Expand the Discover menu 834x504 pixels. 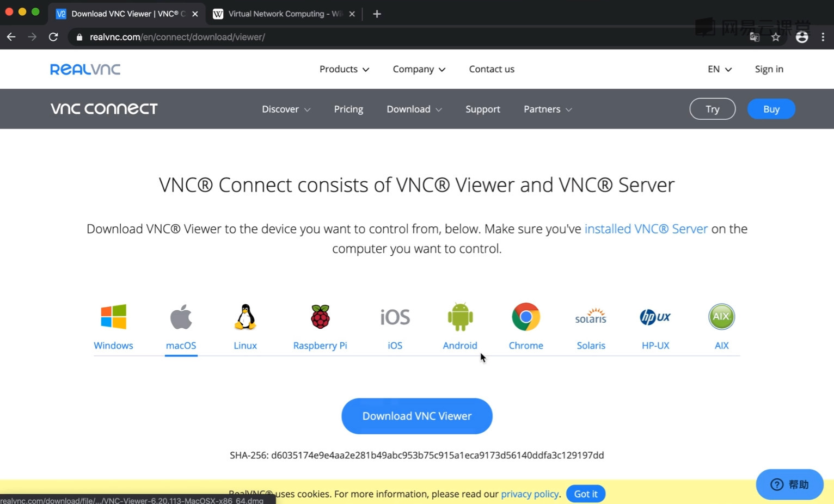286,109
